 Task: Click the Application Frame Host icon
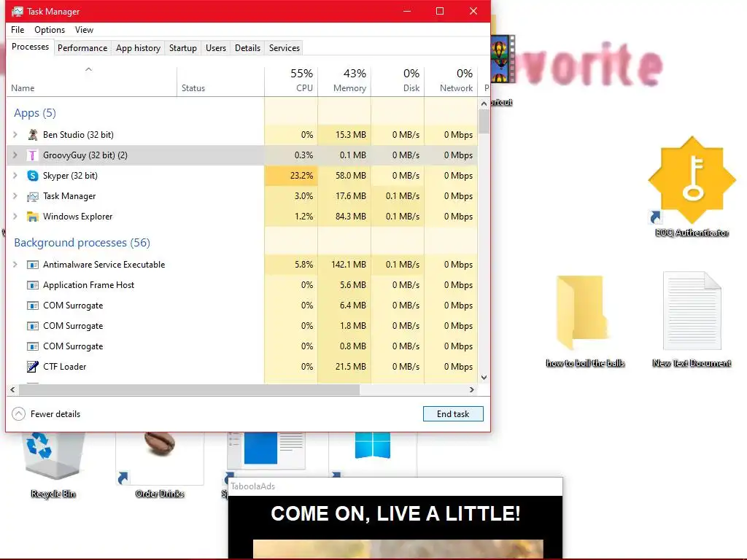[x=32, y=285]
